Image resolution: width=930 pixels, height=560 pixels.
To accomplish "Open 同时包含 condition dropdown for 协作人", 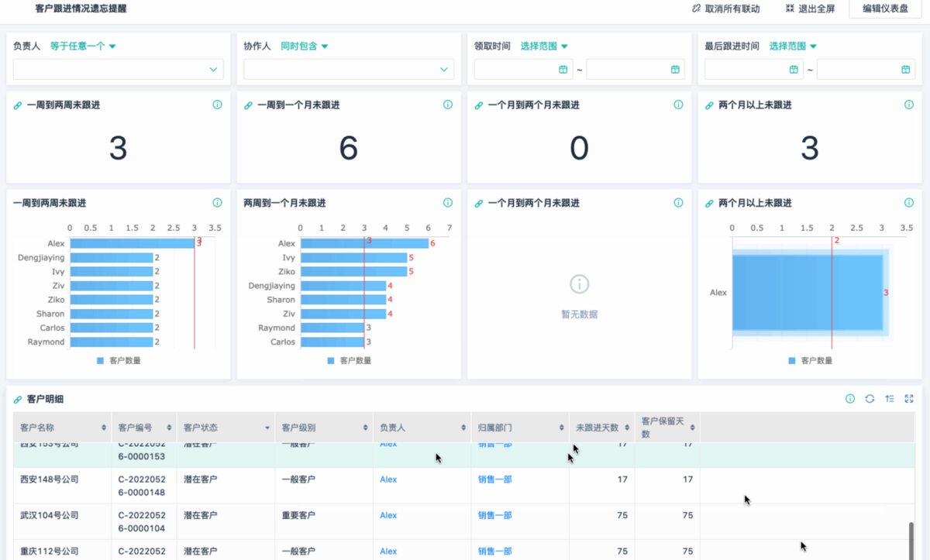I will point(305,46).
